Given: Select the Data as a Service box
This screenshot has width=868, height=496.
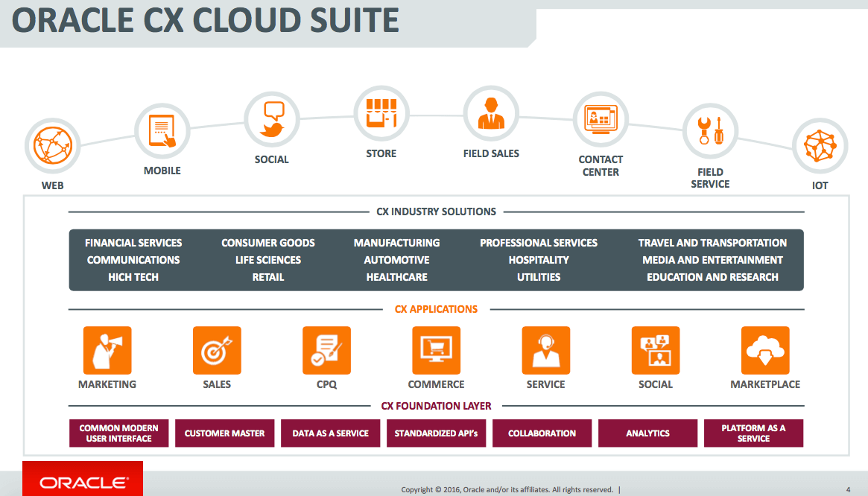Looking at the screenshot, I should [331, 433].
